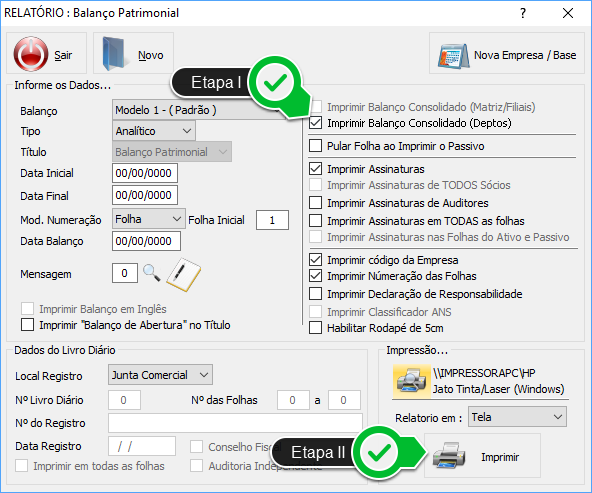Check Imprimir Assinaturas de Auditores
The image size is (592, 493).
pos(316,203)
